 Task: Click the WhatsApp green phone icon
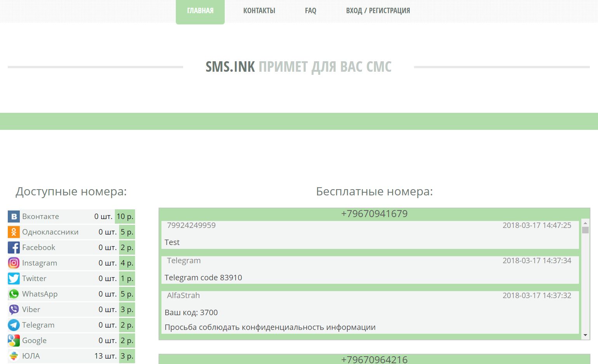tap(14, 294)
